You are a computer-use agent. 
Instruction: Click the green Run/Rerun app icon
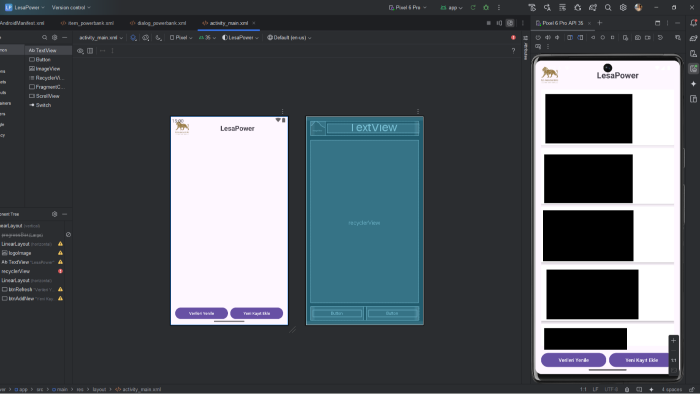click(473, 8)
